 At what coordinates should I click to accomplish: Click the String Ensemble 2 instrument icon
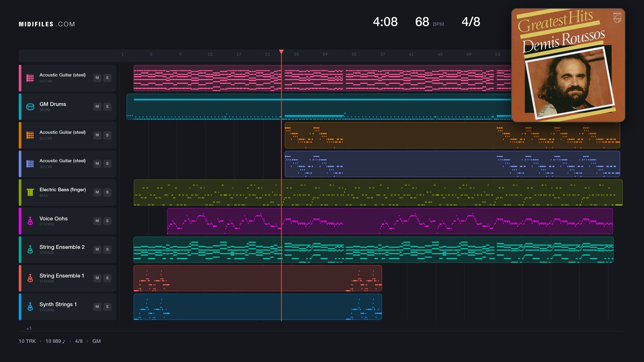click(x=30, y=249)
